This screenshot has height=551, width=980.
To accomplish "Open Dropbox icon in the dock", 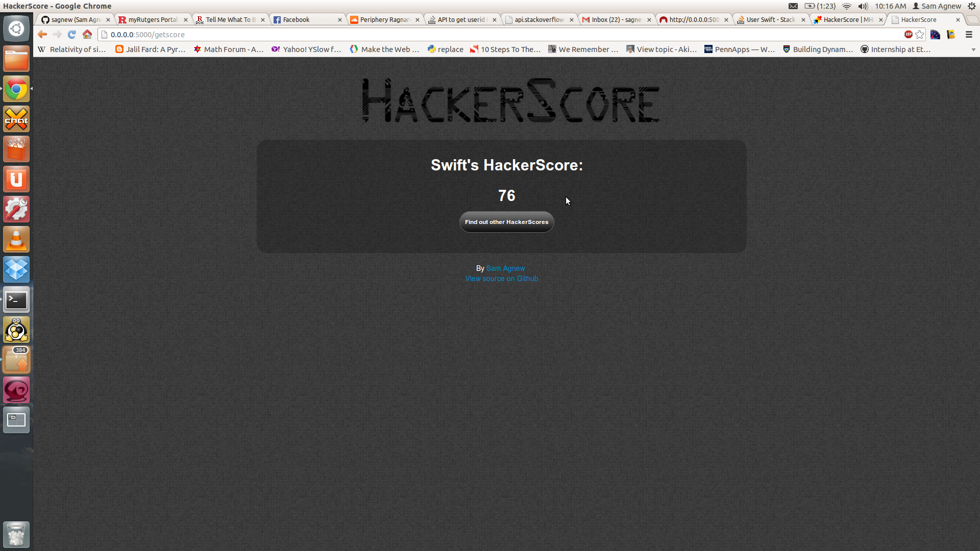I will 16,269.
